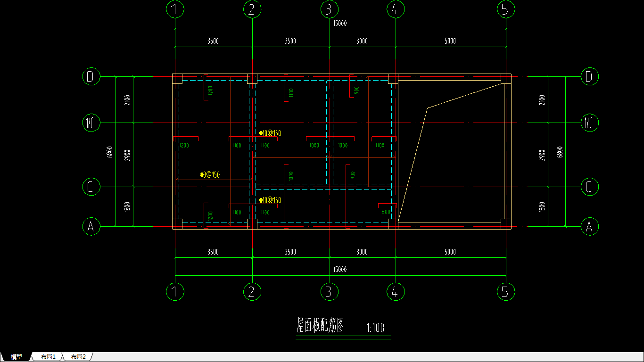Select the column at axes D and 4
The height and width of the screenshot is (362, 644).
393,79
